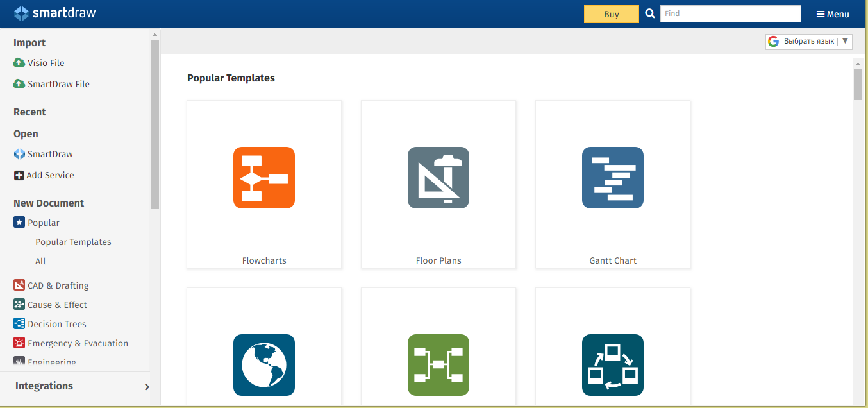
Task: Import a Visio File
Action: point(46,63)
